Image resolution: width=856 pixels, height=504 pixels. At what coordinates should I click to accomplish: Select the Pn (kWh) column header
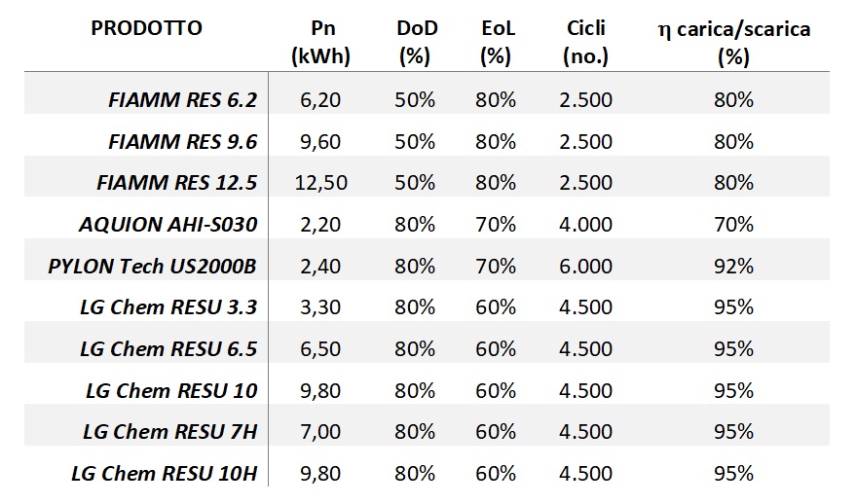click(x=320, y=43)
